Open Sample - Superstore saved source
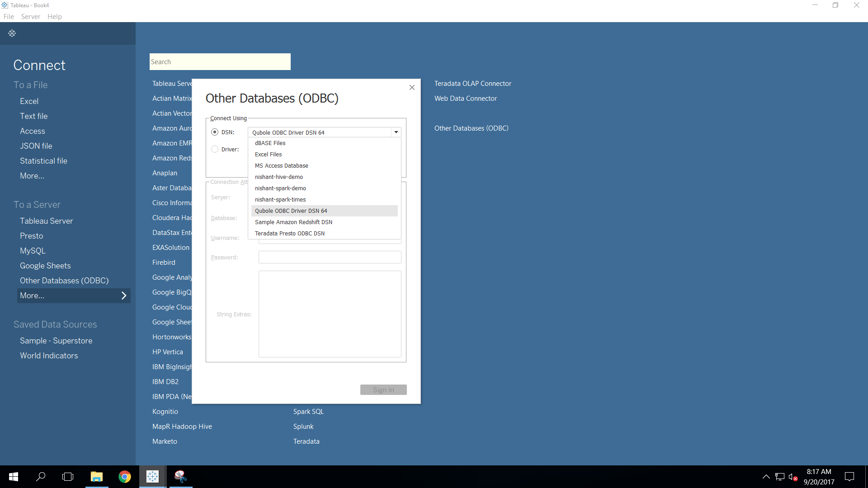 (x=56, y=341)
